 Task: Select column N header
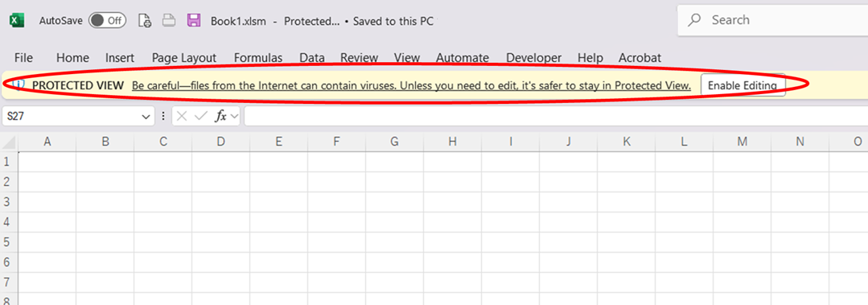coord(800,142)
